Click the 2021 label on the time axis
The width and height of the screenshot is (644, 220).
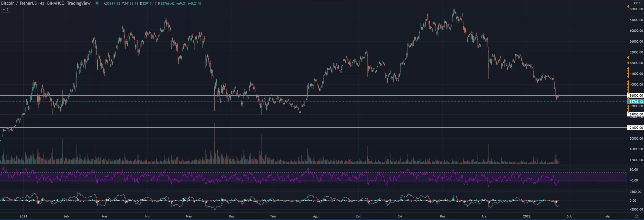(23, 216)
